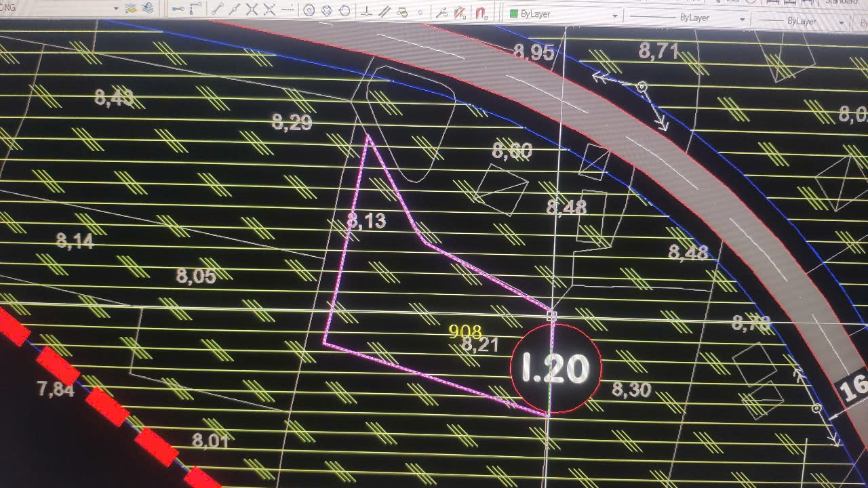
Task: Select the red circle labeled 1.20
Action: pos(555,369)
